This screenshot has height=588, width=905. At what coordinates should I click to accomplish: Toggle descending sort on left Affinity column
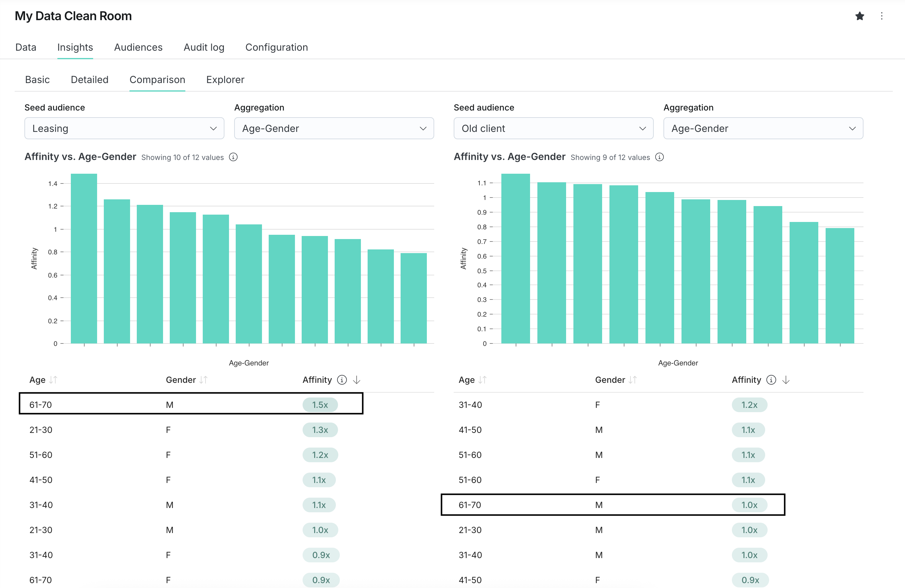tap(356, 379)
